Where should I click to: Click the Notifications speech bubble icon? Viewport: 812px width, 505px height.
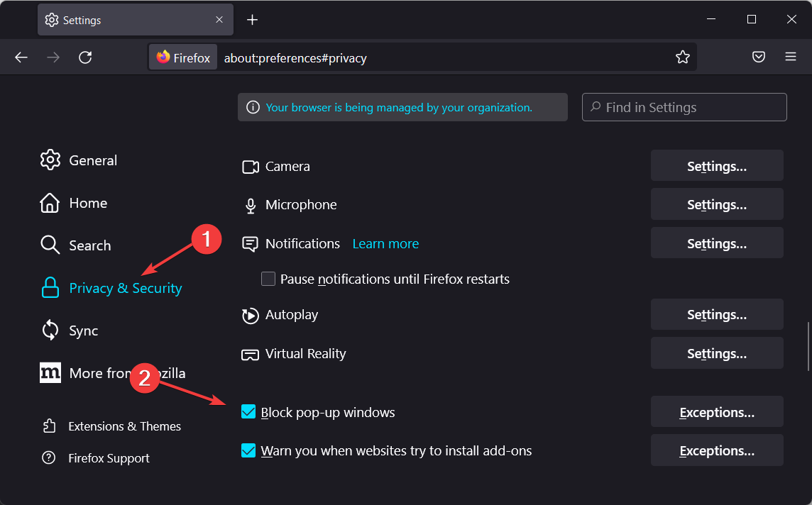click(x=250, y=244)
